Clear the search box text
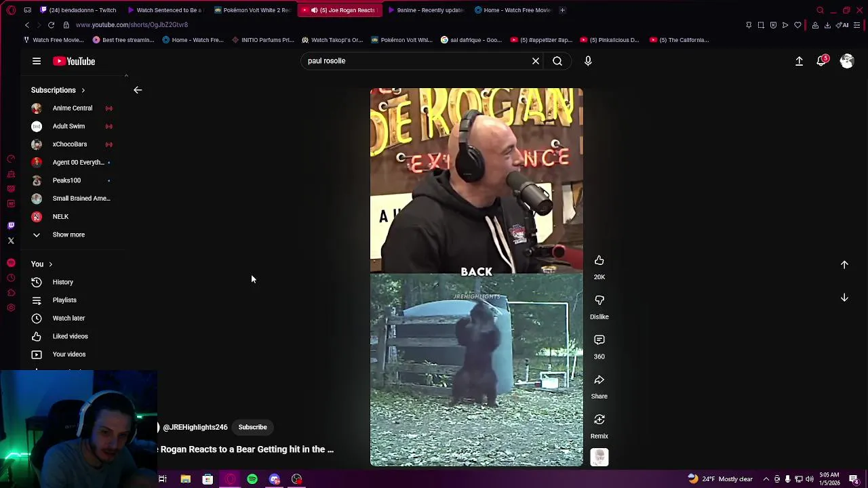868x488 pixels. coord(536,61)
